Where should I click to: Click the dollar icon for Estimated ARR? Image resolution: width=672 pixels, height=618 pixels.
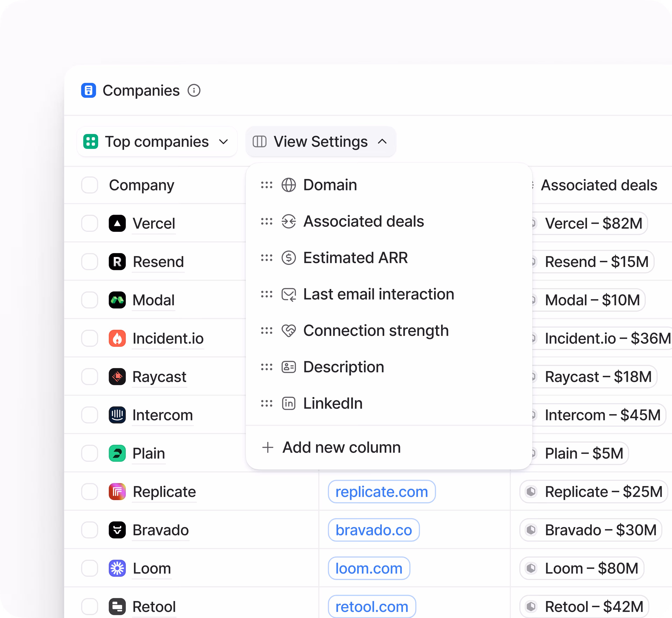[x=289, y=258]
